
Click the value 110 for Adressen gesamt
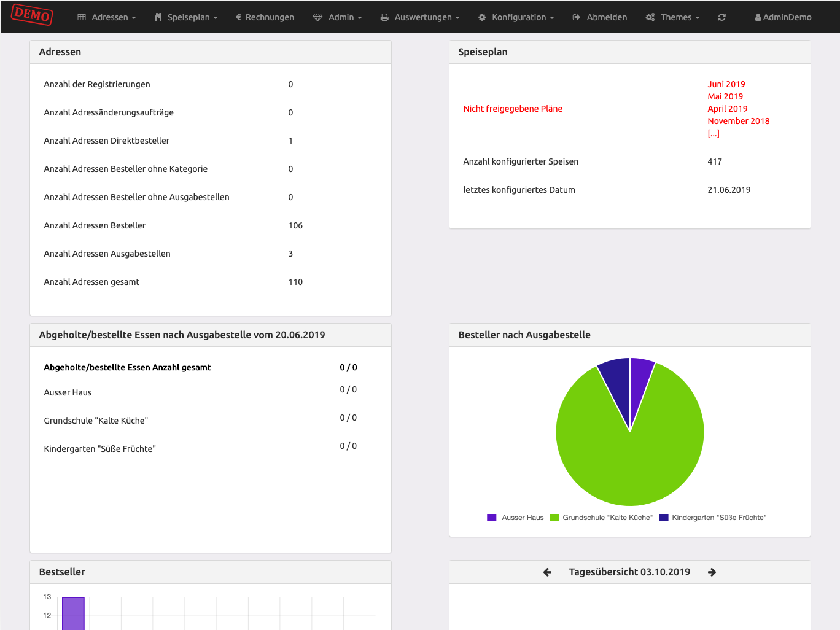[295, 282]
